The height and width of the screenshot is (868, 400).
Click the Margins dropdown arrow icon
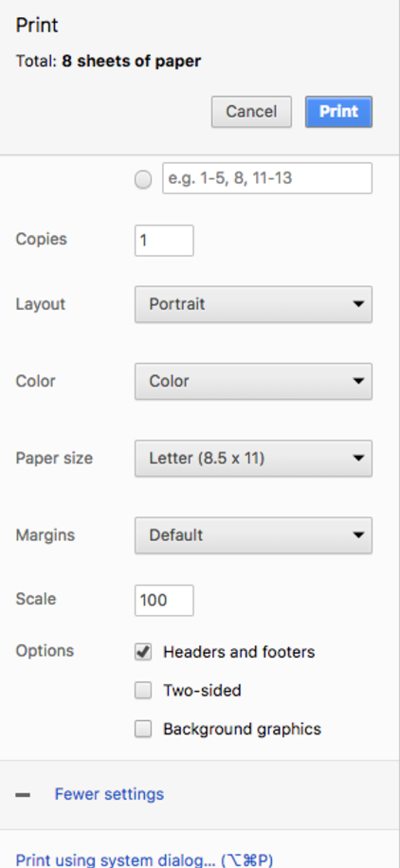point(358,534)
